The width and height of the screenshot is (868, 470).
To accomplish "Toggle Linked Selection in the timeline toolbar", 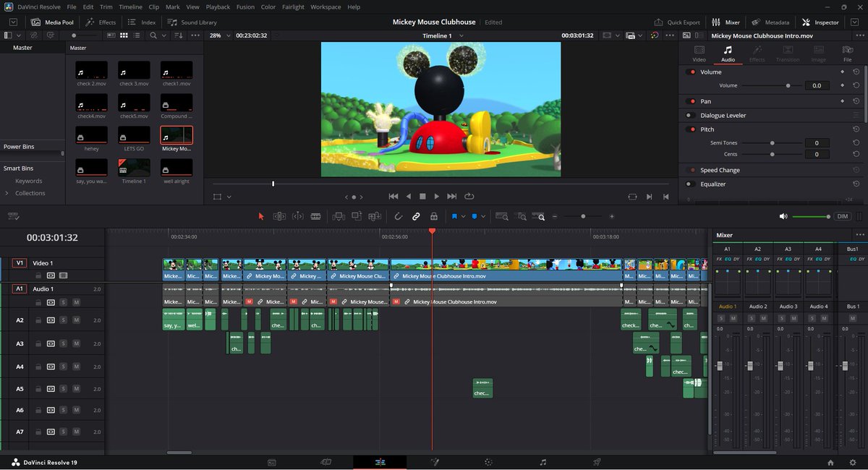I will [x=416, y=215].
